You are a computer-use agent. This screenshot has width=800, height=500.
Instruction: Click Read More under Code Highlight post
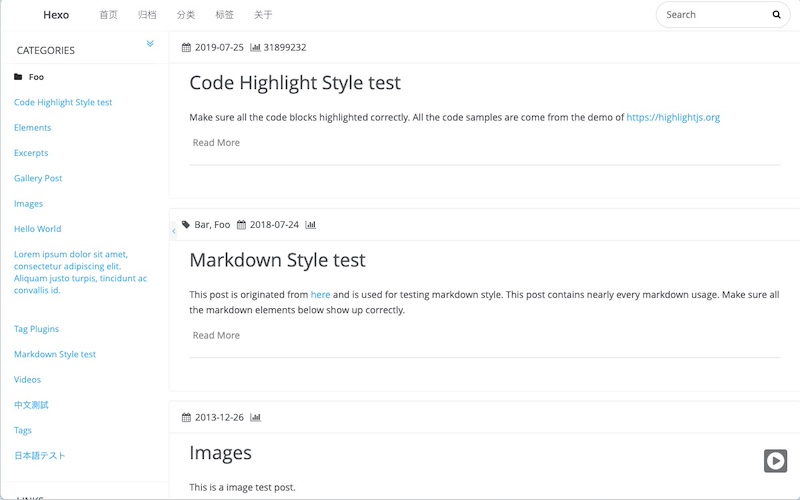pyautogui.click(x=216, y=143)
